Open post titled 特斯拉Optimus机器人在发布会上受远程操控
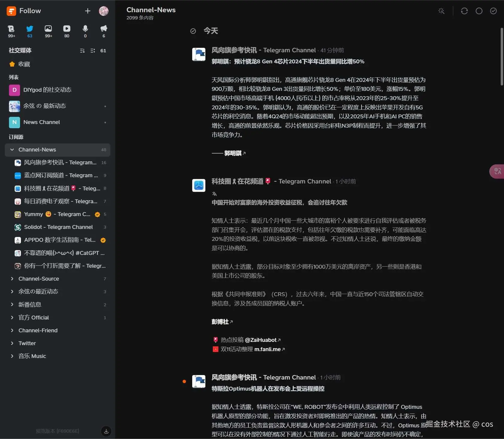 pyautogui.click(x=268, y=389)
